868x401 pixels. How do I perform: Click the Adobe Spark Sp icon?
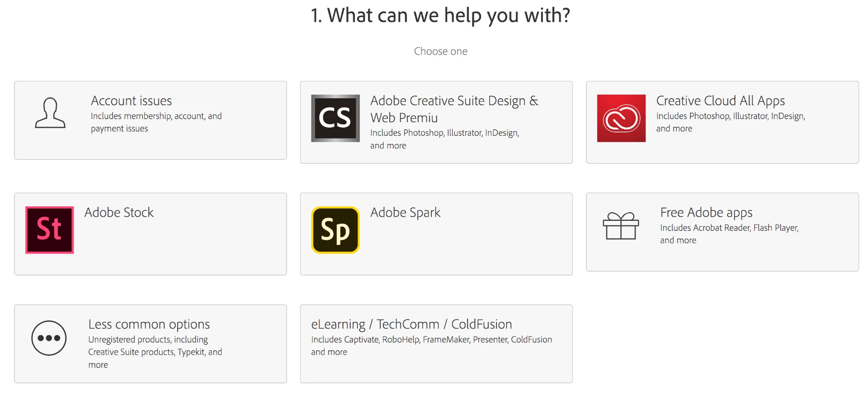coord(335,230)
